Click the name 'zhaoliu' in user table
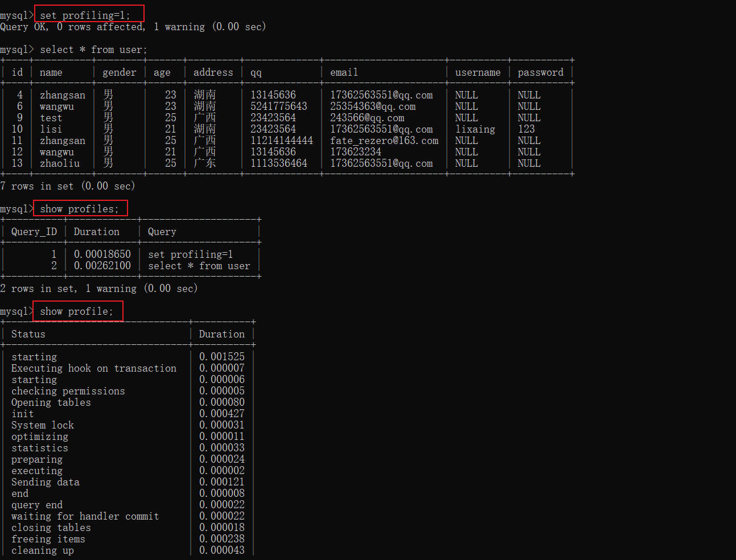The height and width of the screenshot is (560, 736). click(x=60, y=163)
